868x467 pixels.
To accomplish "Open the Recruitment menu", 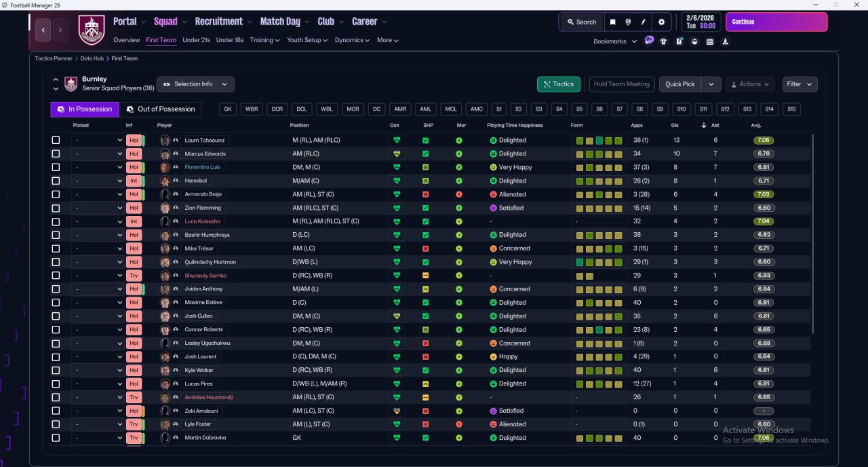I will click(223, 22).
